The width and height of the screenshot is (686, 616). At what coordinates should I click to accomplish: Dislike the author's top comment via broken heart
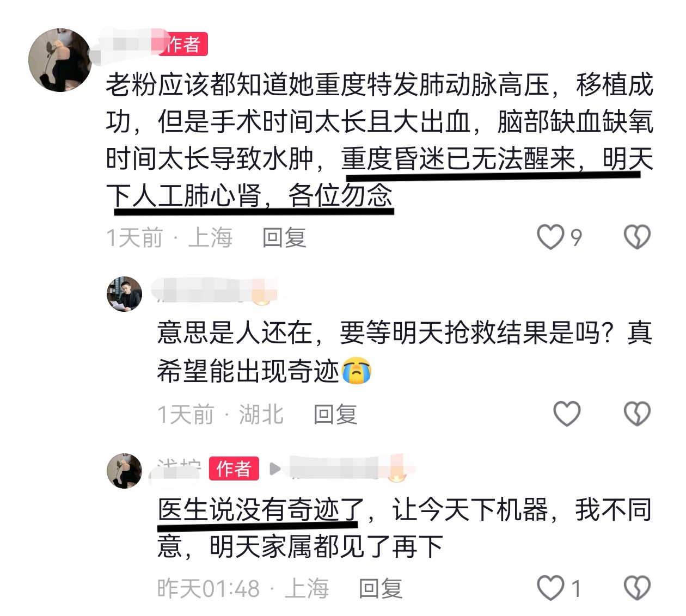click(637, 237)
